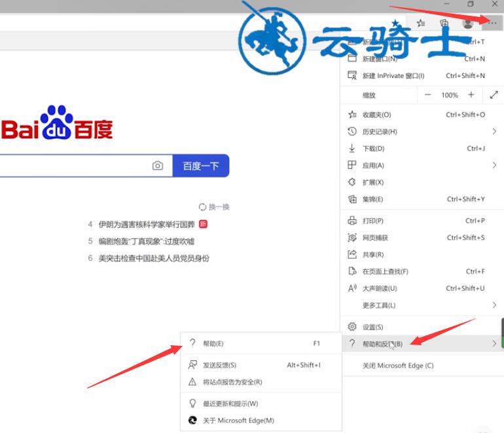
Task: Click the Edge logo icon in submenu
Action: click(192, 420)
